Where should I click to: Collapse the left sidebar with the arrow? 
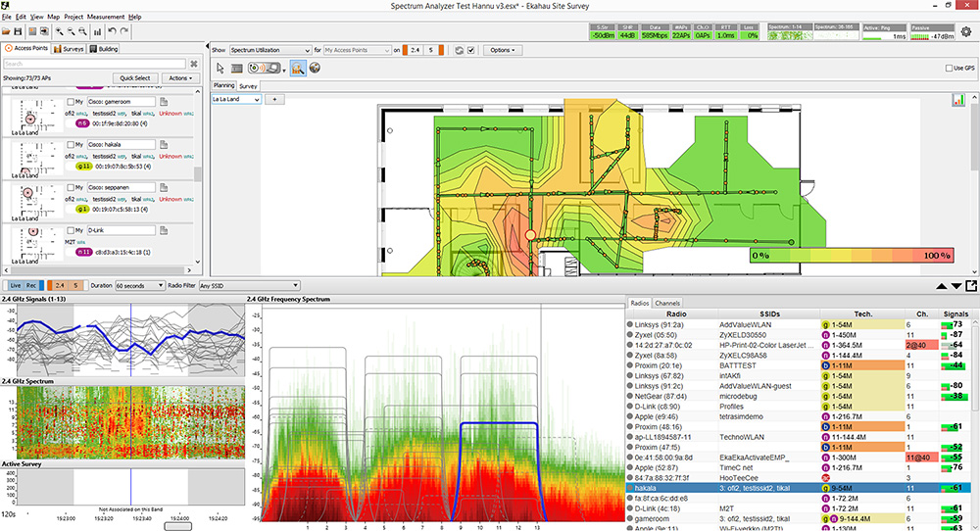tap(207, 46)
